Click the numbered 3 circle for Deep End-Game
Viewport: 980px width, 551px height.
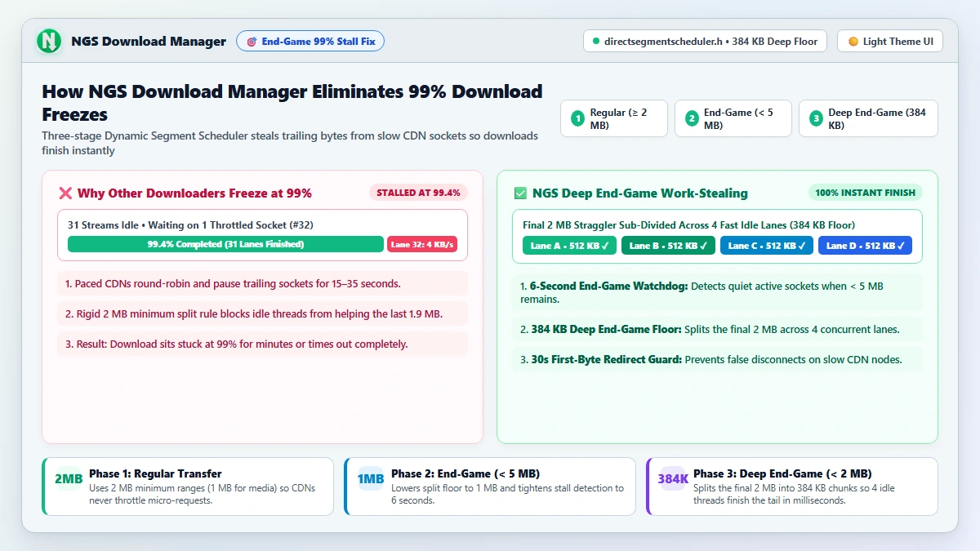[816, 118]
